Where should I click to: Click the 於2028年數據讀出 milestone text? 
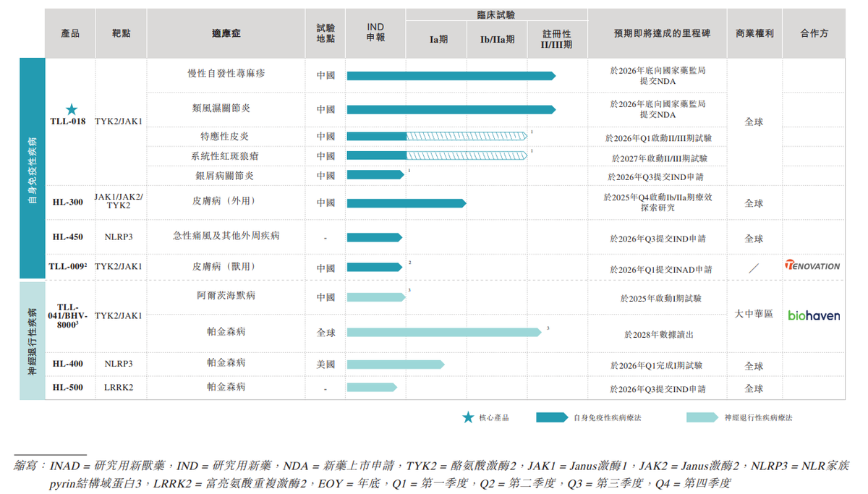tap(659, 335)
